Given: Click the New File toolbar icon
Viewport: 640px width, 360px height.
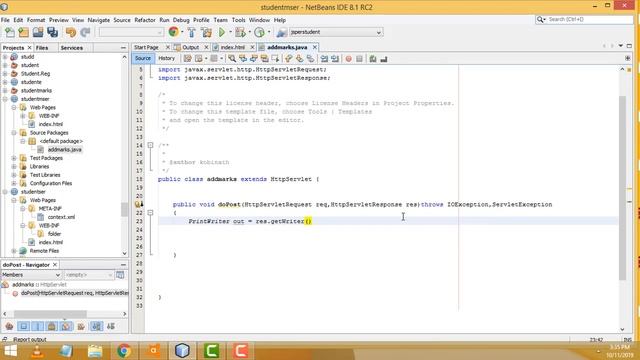Looking at the screenshot, I should [x=9, y=32].
